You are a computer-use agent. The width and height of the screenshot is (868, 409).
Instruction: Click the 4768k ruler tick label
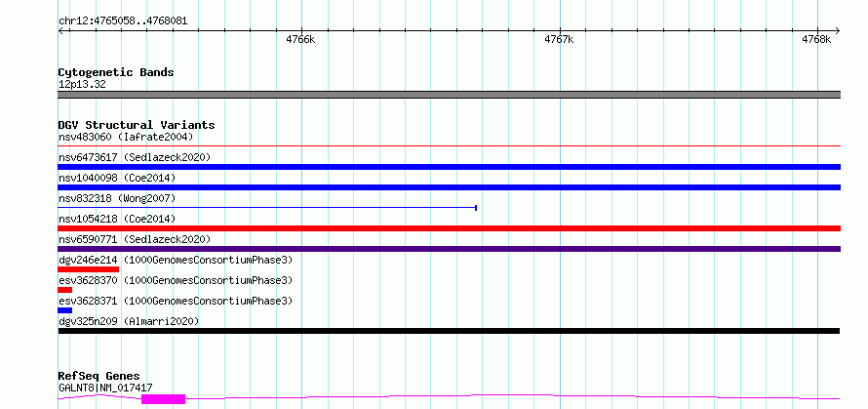click(816, 39)
